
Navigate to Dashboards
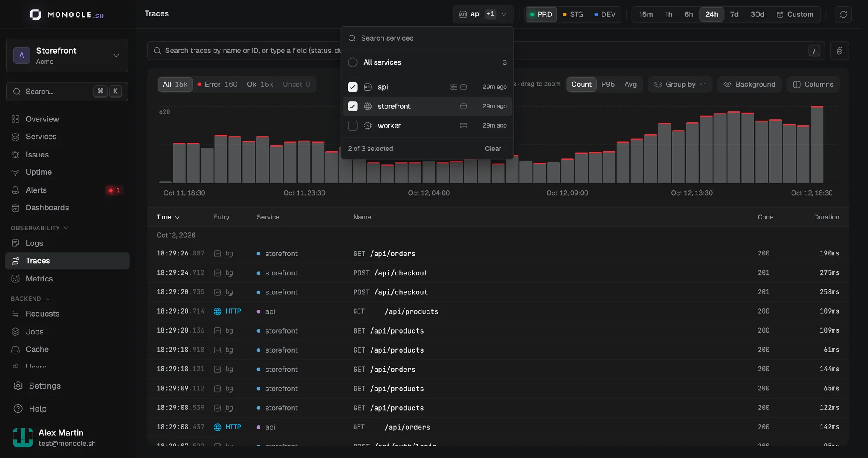(x=67, y=208)
